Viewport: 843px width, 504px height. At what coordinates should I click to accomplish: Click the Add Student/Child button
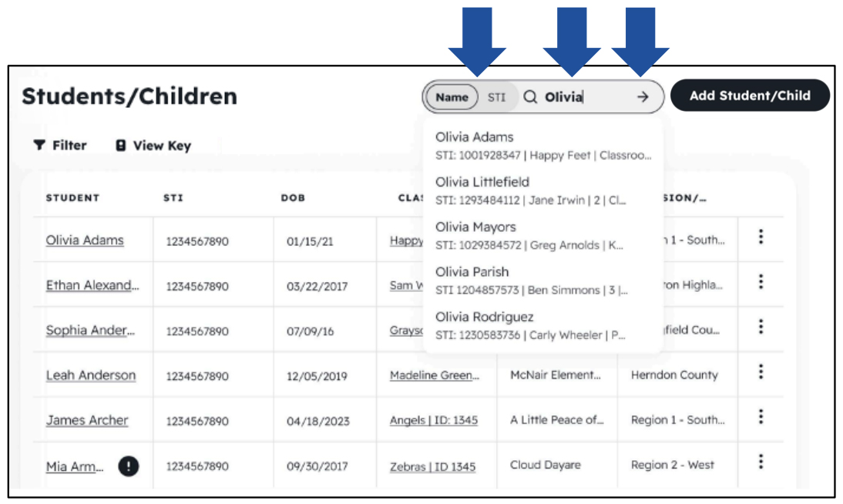pyautogui.click(x=750, y=96)
